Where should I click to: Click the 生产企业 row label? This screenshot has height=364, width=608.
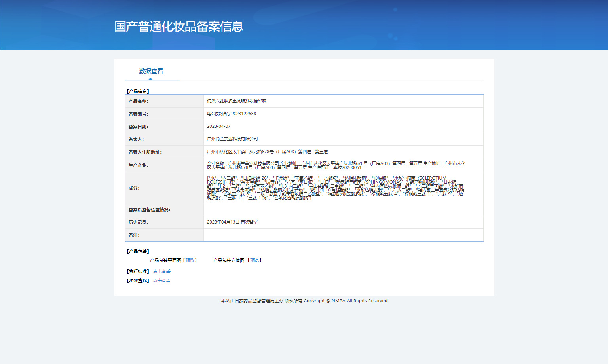tap(139, 165)
